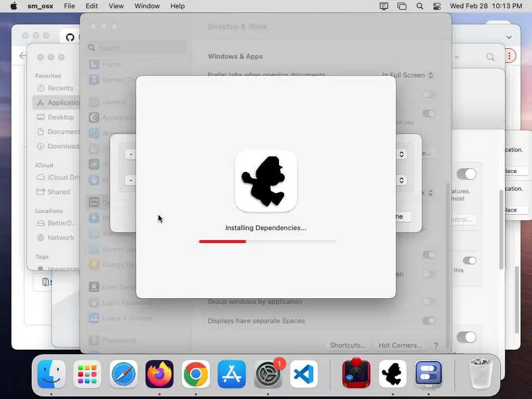Click the upper stepper arrows in the dialog
This screenshot has height=399, width=532.
point(402,154)
